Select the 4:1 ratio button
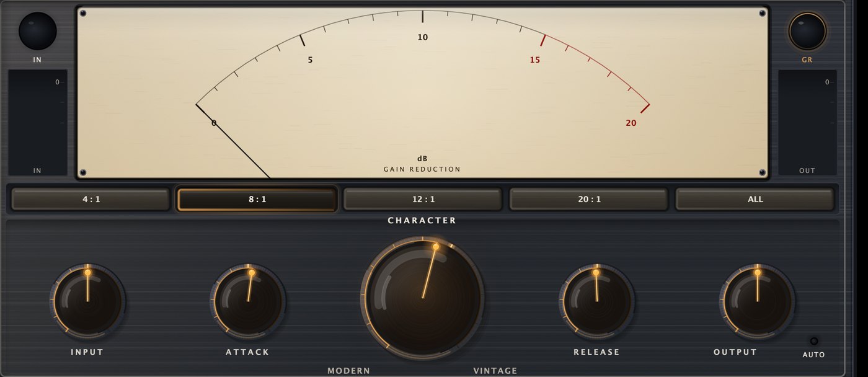Image resolution: width=868 pixels, height=377 pixels. [91, 199]
